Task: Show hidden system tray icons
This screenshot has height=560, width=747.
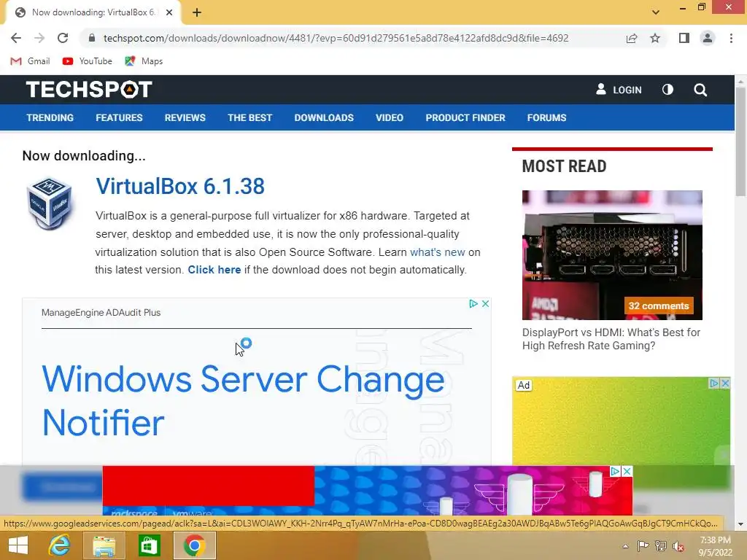Action: [x=625, y=546]
